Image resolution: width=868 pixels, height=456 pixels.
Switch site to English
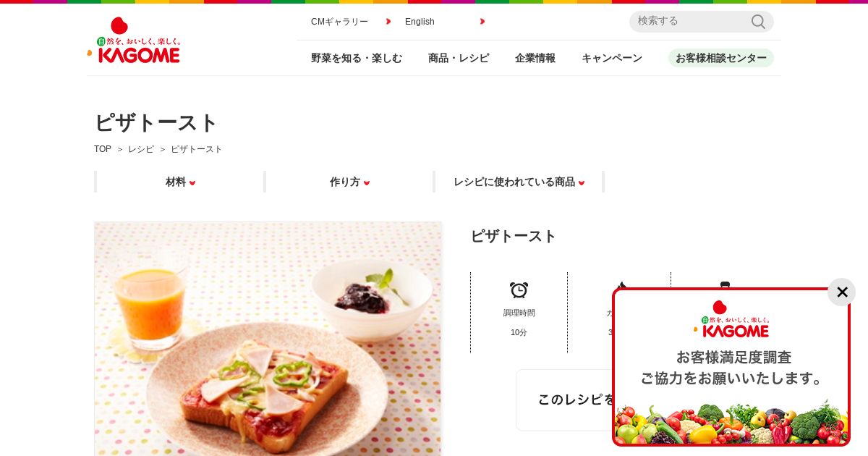pos(420,22)
